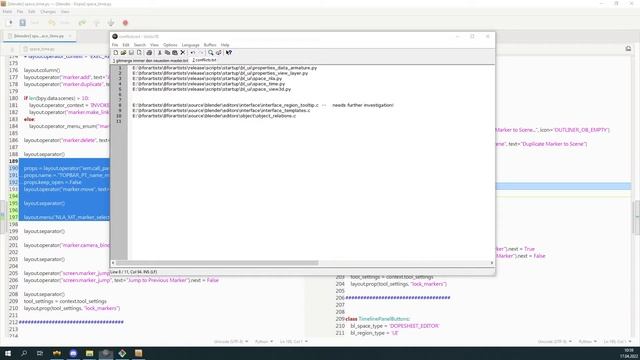
Task: Click the Save icon in SciTE toolbar
Action: (x=131, y=53)
